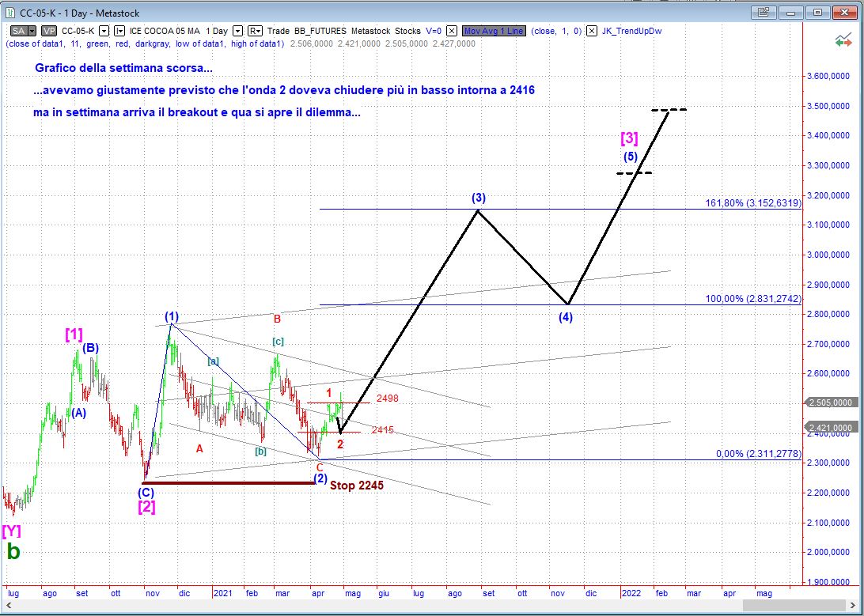Click the text line mentioning breakout dilemma
This screenshot has height=616, width=864.
point(197,112)
